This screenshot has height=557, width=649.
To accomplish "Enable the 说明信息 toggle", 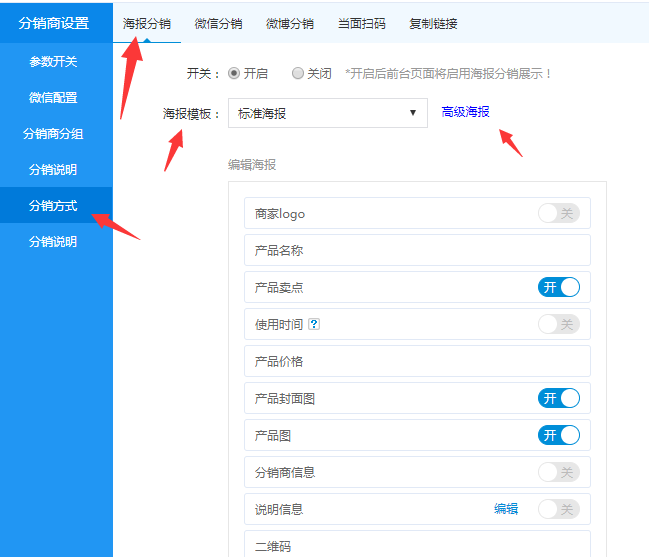I will pyautogui.click(x=558, y=509).
